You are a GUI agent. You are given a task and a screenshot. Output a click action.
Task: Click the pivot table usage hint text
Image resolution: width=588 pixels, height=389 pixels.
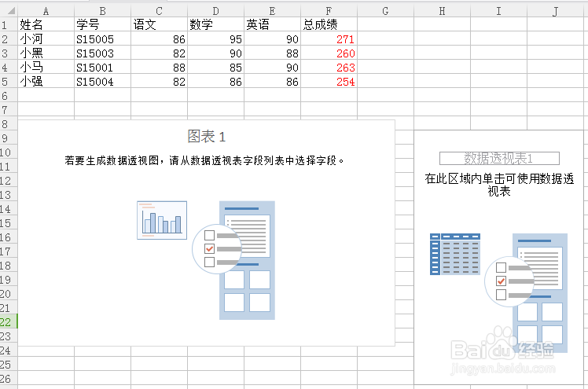pyautogui.click(x=499, y=185)
